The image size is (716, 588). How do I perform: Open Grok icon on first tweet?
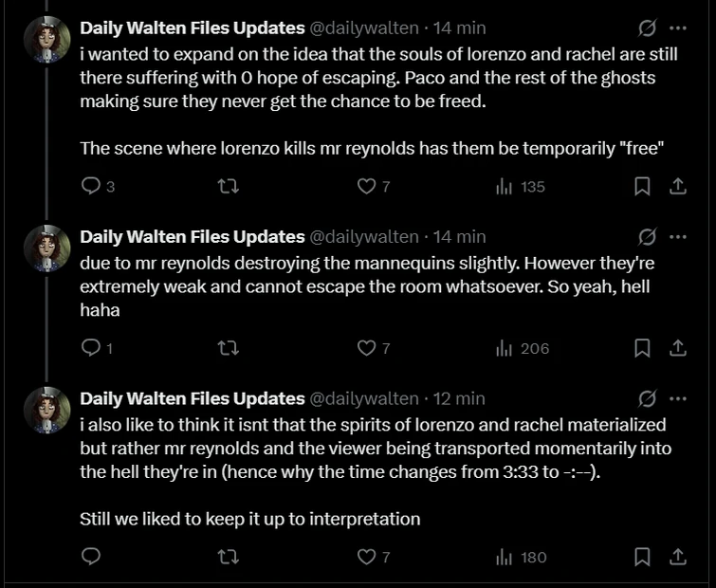point(647,27)
